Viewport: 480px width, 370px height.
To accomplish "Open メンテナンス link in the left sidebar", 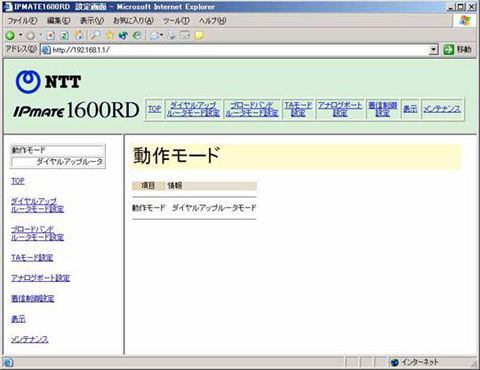I will (30, 339).
